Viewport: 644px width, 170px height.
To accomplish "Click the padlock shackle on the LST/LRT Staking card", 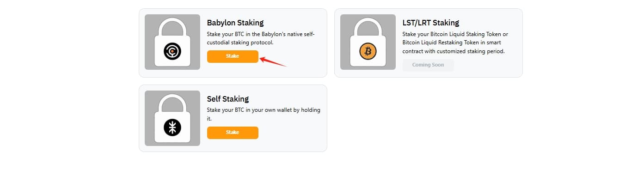I will pyautogui.click(x=368, y=27).
